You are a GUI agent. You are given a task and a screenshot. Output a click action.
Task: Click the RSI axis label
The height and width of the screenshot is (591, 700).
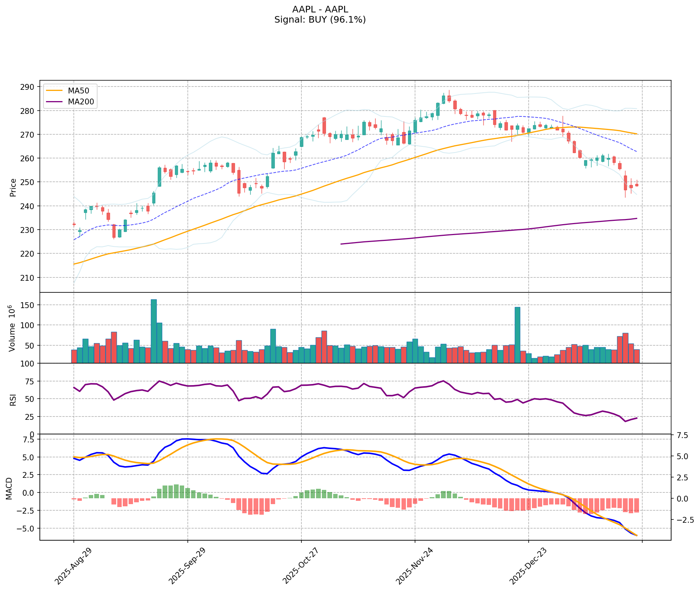(x=13, y=399)
